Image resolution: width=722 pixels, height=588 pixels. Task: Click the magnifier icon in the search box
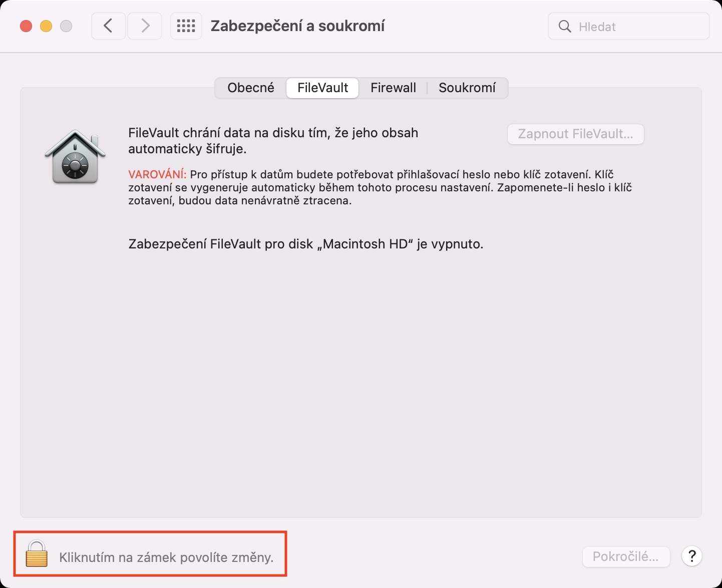click(x=565, y=27)
